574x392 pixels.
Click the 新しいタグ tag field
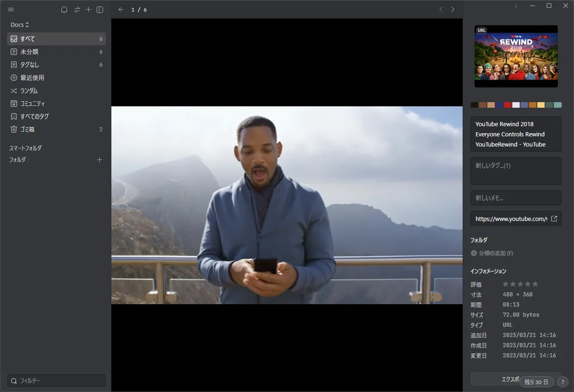pyautogui.click(x=516, y=171)
